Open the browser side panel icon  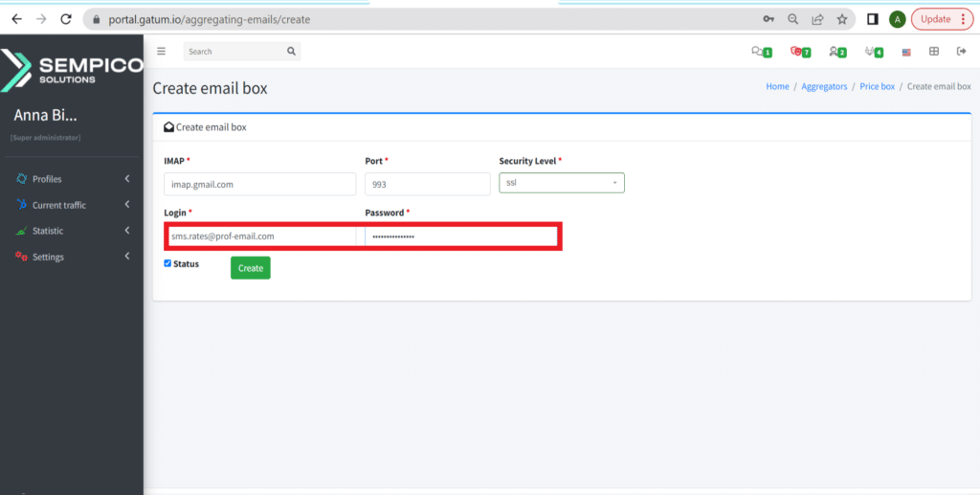point(873,19)
